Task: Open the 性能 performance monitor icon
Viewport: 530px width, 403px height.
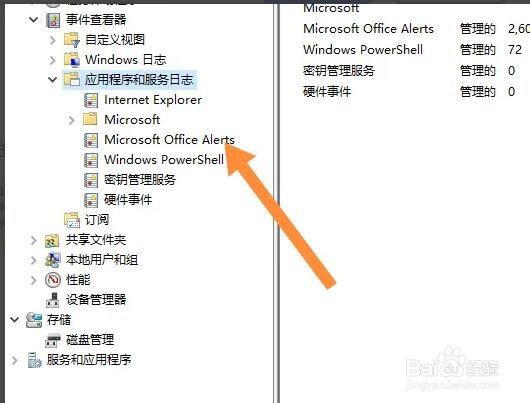Action: (x=53, y=280)
